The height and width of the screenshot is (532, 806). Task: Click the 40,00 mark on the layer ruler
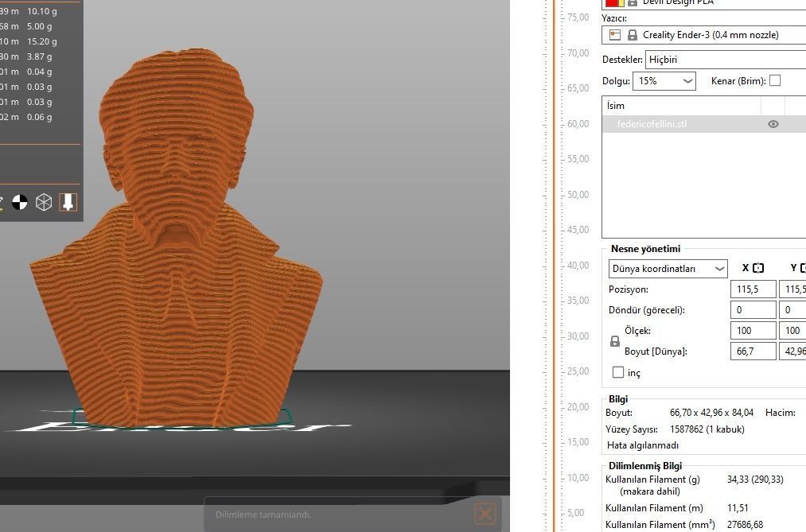pyautogui.click(x=578, y=266)
